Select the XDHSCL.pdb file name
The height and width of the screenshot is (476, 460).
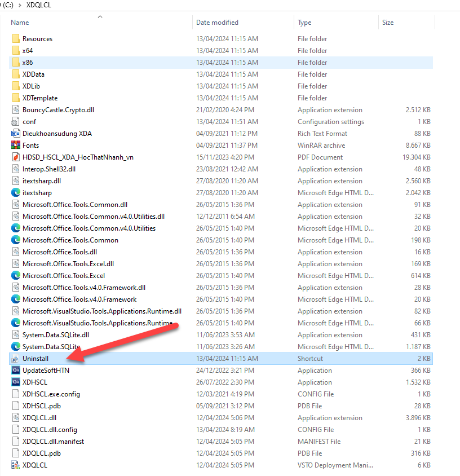[x=42, y=406]
